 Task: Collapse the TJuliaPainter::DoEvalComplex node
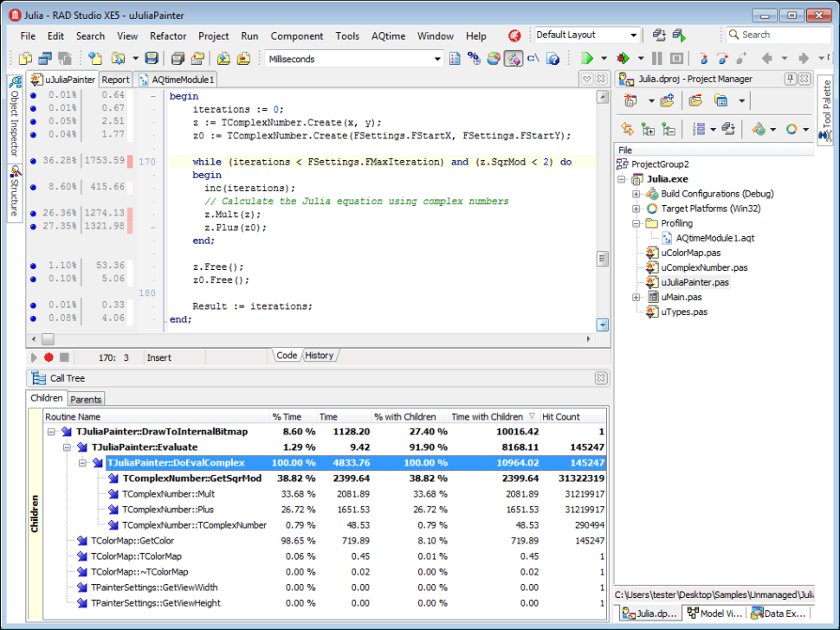[x=83, y=463]
